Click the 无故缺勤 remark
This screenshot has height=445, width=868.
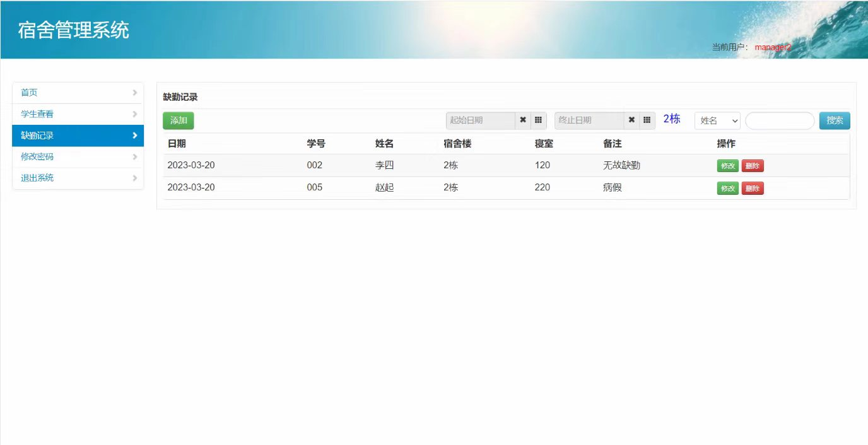point(622,165)
